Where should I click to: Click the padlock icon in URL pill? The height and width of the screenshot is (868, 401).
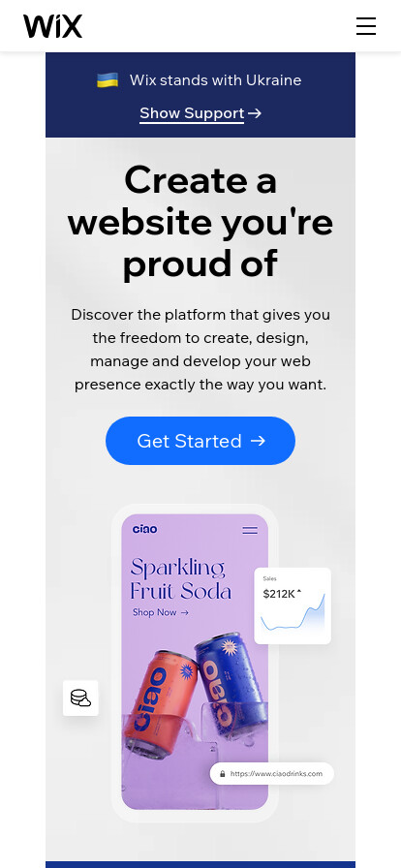(223, 774)
